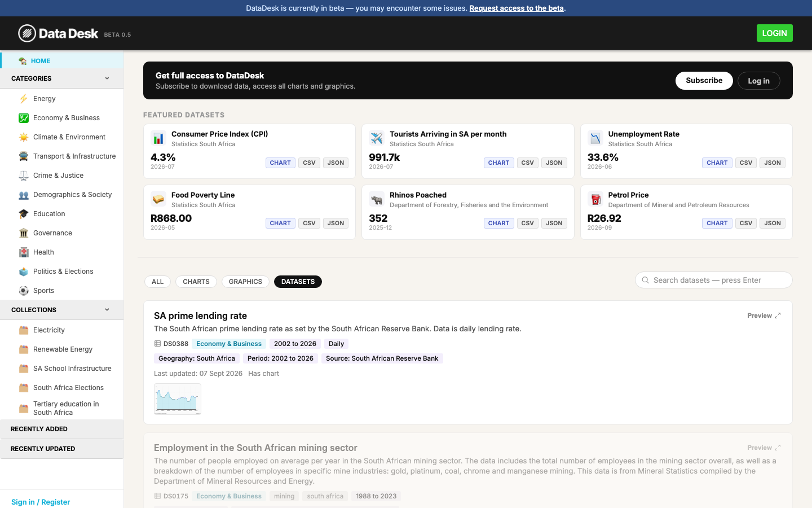This screenshot has height=508, width=812.
Task: Open Employment in the South African mining sector
Action: click(255, 448)
